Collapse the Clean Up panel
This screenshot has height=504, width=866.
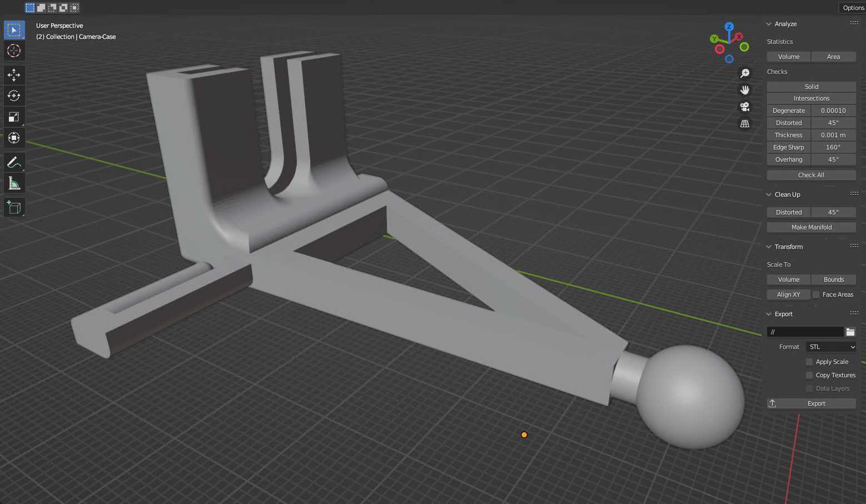coord(769,194)
